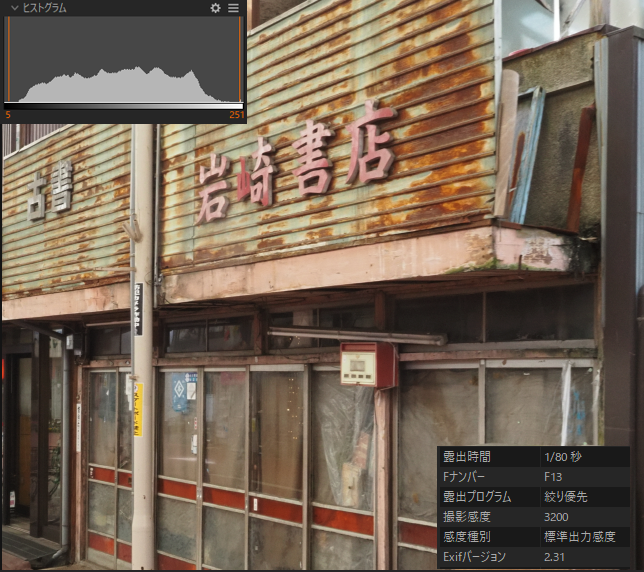
Task: Select the Exifバージョン label
Action: coord(474,557)
